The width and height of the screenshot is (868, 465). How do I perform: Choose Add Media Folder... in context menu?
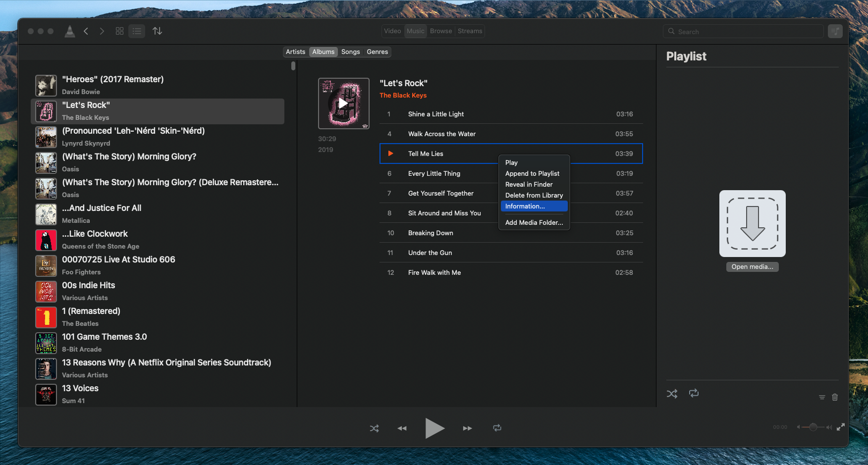tap(534, 222)
